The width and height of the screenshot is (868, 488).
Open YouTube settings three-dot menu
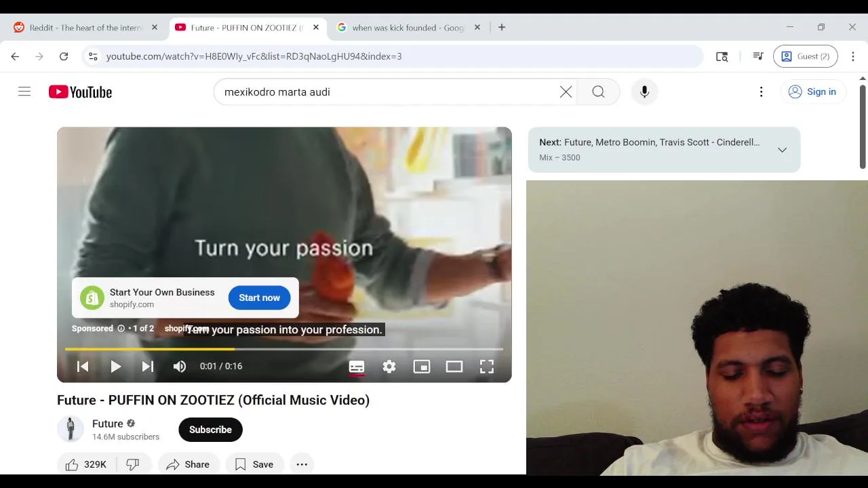point(761,91)
